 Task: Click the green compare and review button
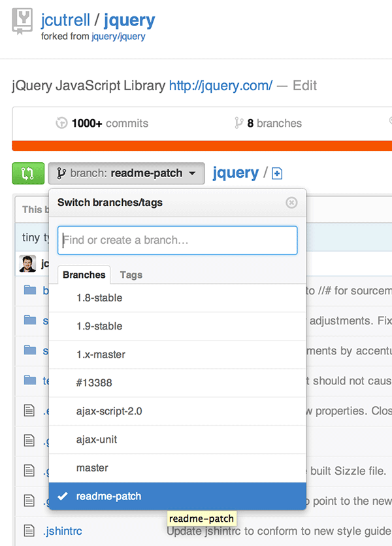[28, 173]
